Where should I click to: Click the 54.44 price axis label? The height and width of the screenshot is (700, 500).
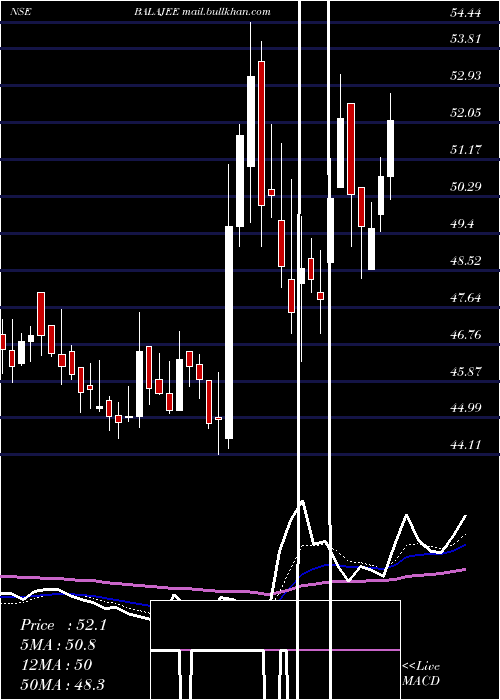[466, 13]
